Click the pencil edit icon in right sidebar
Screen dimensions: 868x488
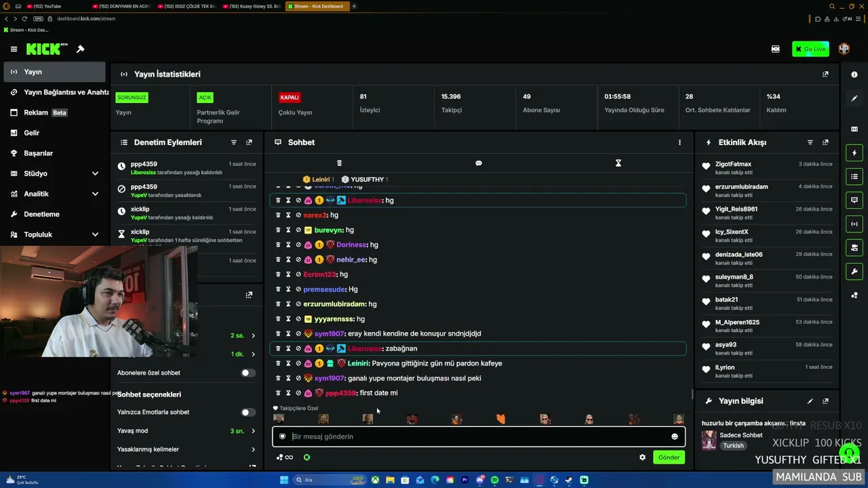(x=854, y=98)
